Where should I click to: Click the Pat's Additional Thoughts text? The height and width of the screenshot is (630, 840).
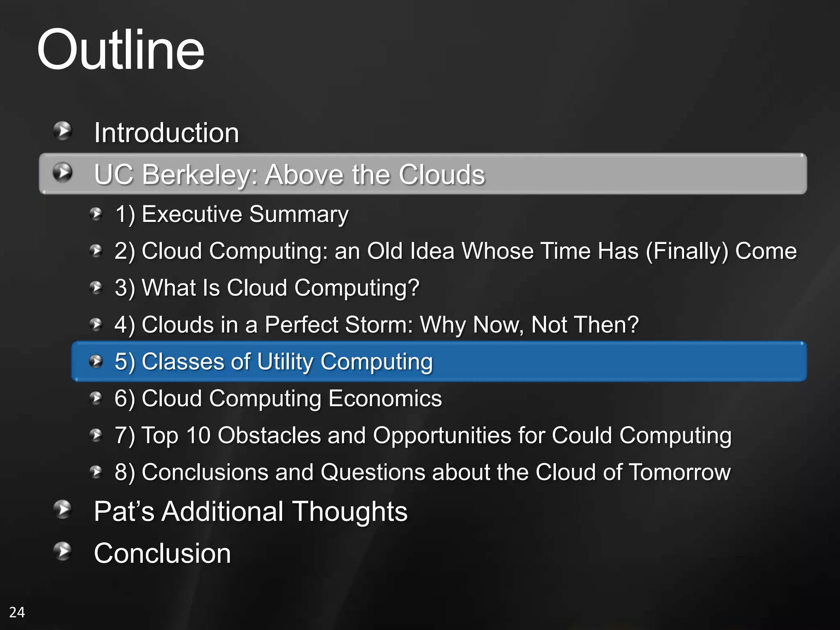(x=251, y=511)
